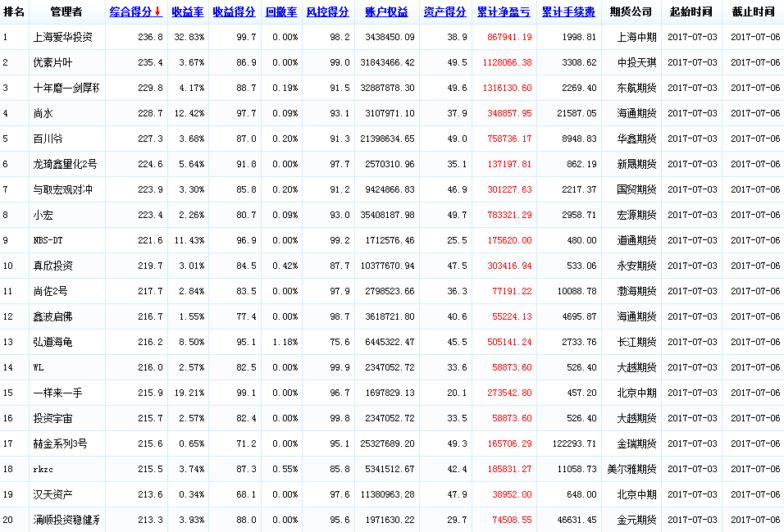Sort by 账户权益 column header
The width and height of the screenshot is (784, 532).
(386, 12)
